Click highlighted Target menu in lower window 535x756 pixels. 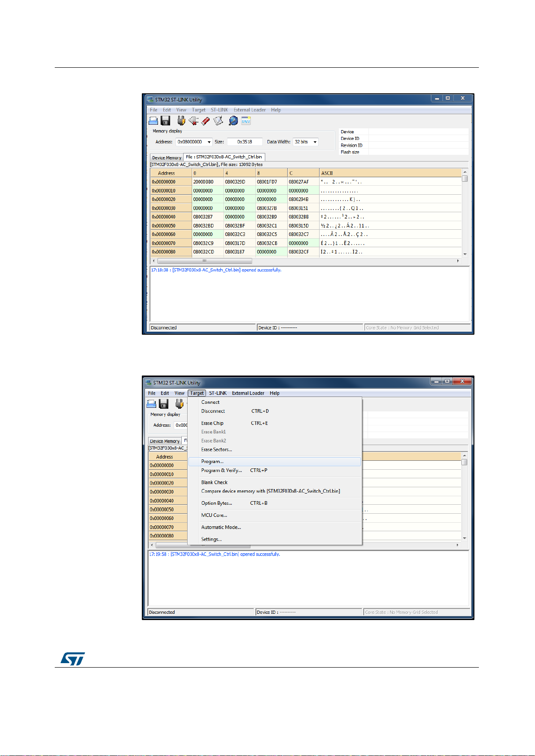197,393
